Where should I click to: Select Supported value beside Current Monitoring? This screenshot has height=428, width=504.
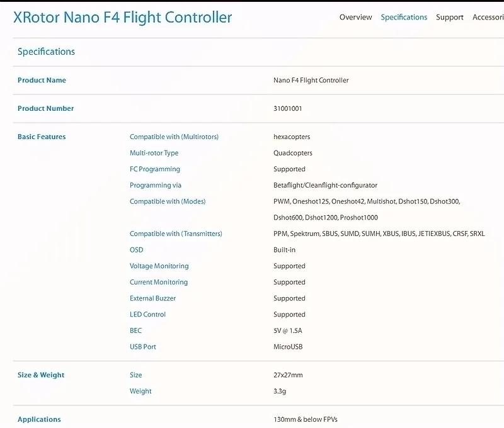tap(289, 282)
